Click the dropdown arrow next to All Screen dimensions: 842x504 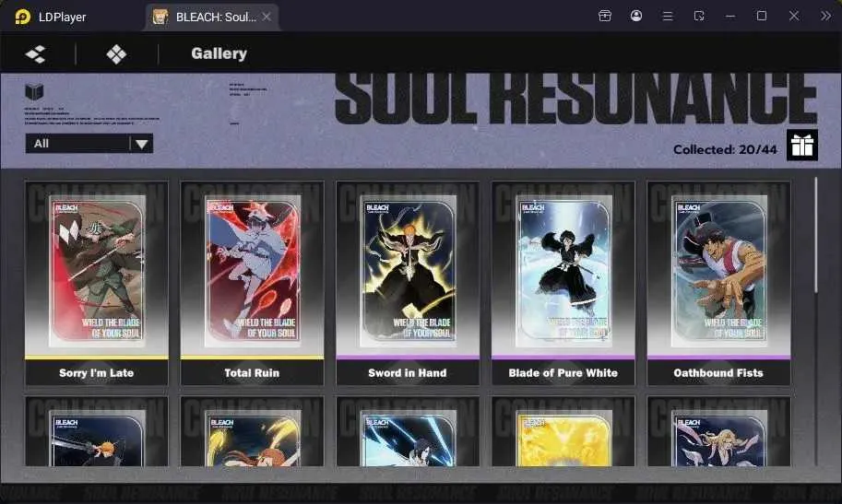142,144
